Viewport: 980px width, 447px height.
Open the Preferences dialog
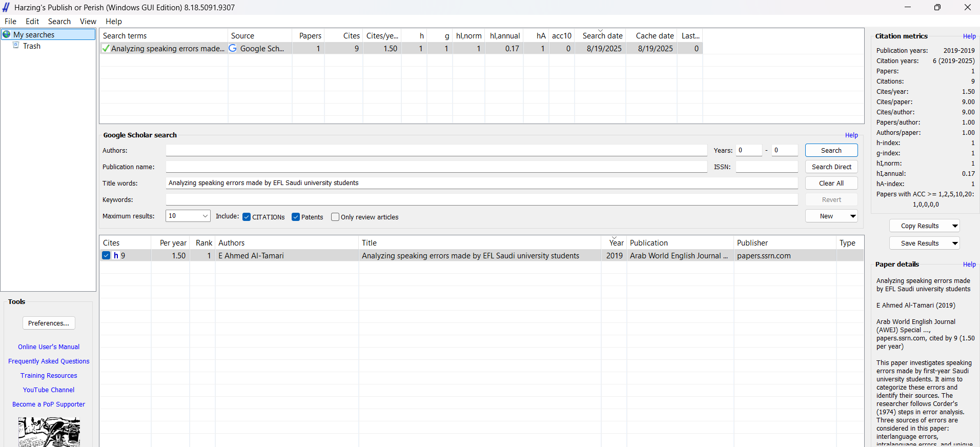pos(49,323)
